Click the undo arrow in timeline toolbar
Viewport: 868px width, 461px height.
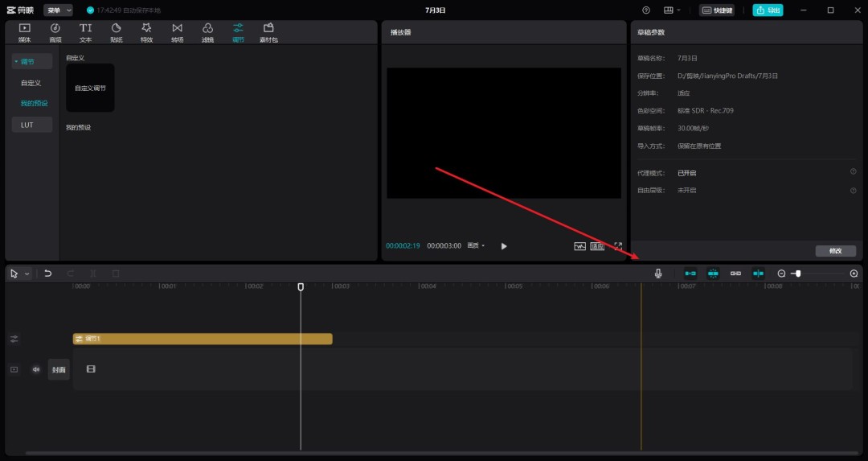(x=48, y=274)
